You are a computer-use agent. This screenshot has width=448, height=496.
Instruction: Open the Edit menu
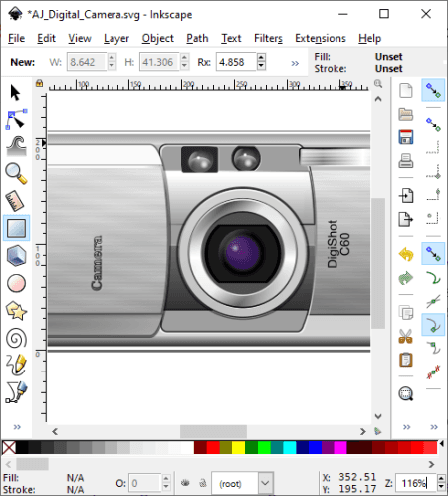(46, 38)
